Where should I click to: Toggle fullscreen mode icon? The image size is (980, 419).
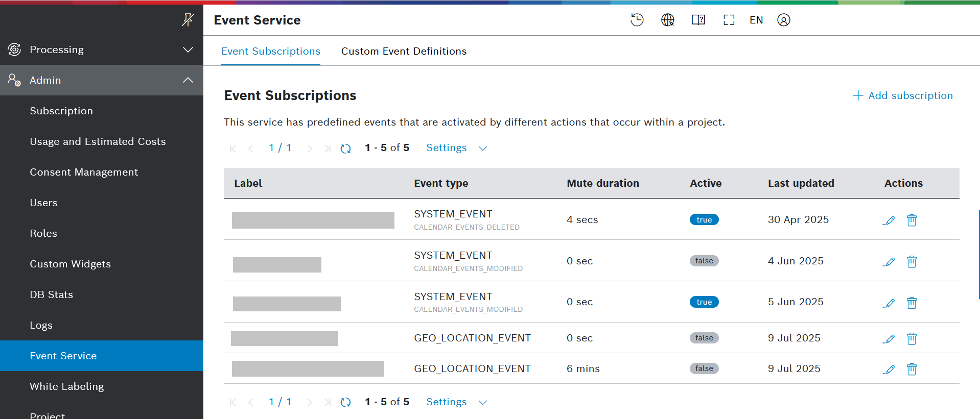(729, 20)
